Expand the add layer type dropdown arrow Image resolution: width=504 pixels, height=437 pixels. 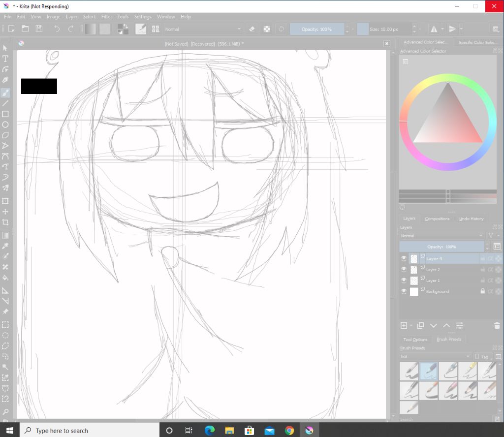411,325
